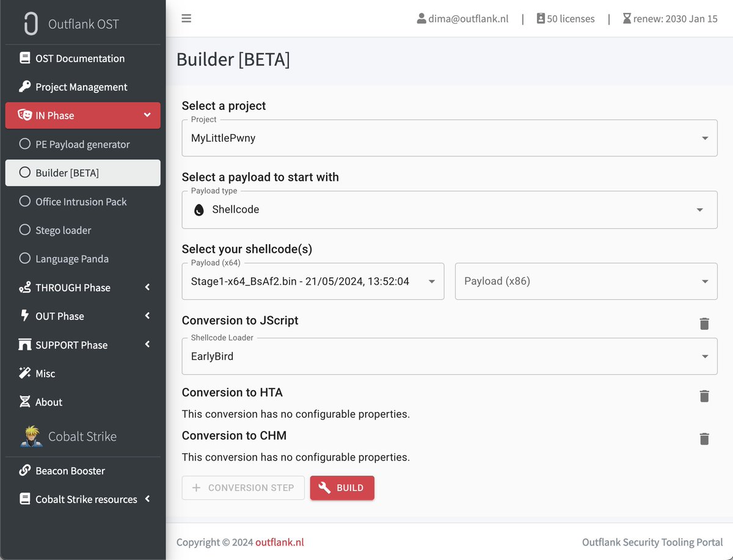Click the wrench icon on the Build button

pyautogui.click(x=325, y=488)
